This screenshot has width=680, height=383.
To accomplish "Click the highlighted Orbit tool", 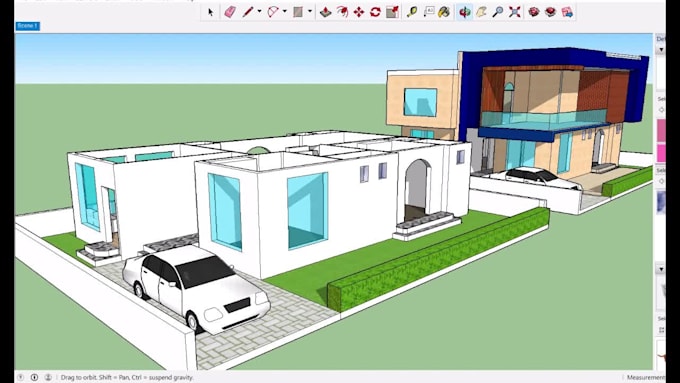I will pyautogui.click(x=464, y=12).
